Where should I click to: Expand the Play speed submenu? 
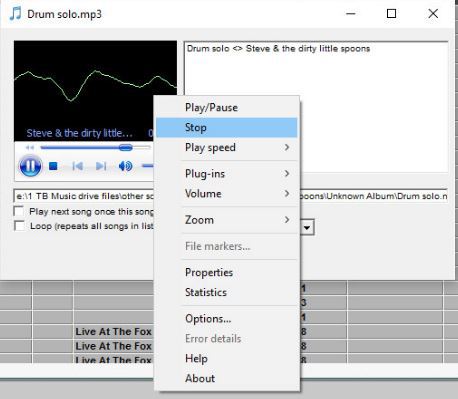pyautogui.click(x=227, y=147)
